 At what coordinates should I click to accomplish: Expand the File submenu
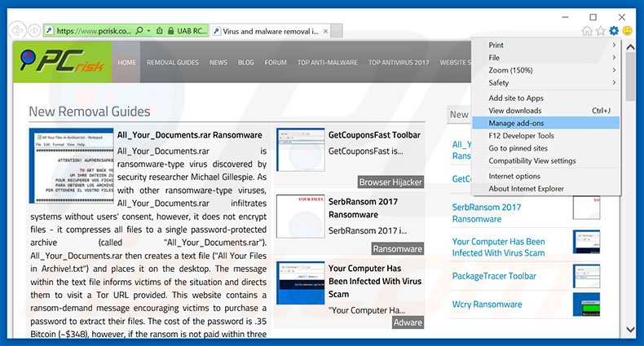click(x=546, y=58)
